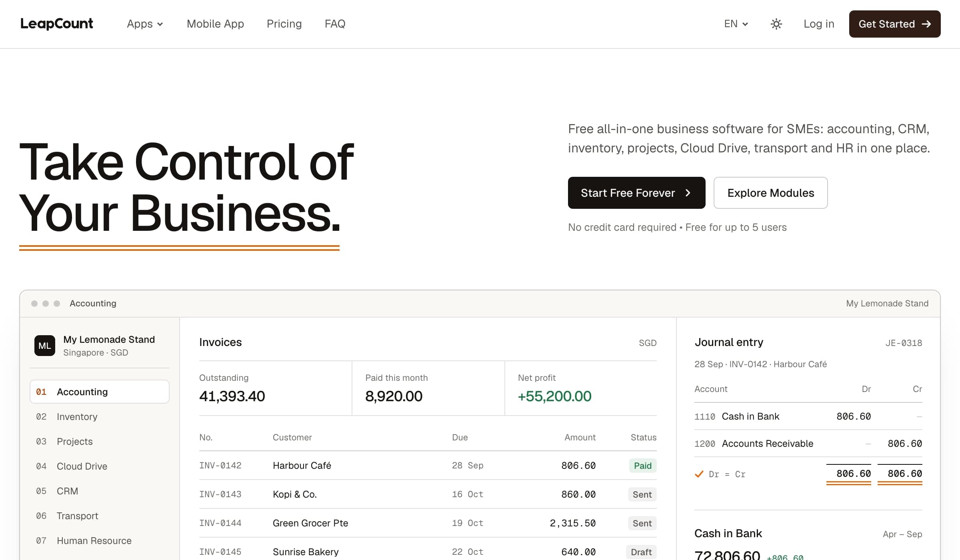The width and height of the screenshot is (960, 560).
Task: Select the 01 Accounting module
Action: coord(100,392)
